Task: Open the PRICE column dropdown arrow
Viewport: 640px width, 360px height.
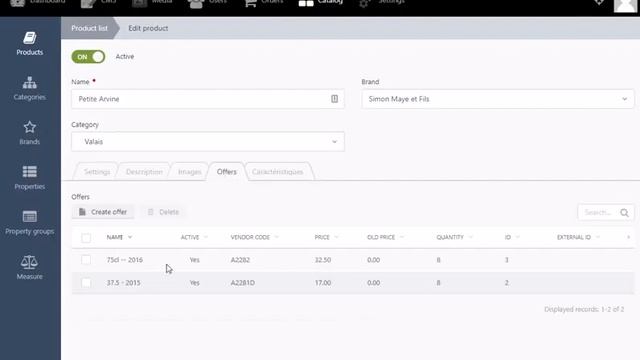Action: coord(336,237)
